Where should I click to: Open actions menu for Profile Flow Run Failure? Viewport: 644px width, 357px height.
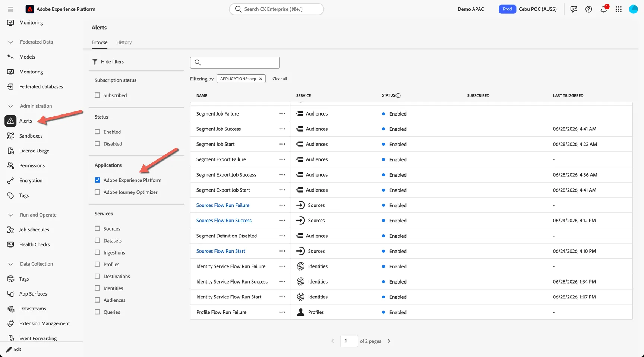tap(282, 312)
